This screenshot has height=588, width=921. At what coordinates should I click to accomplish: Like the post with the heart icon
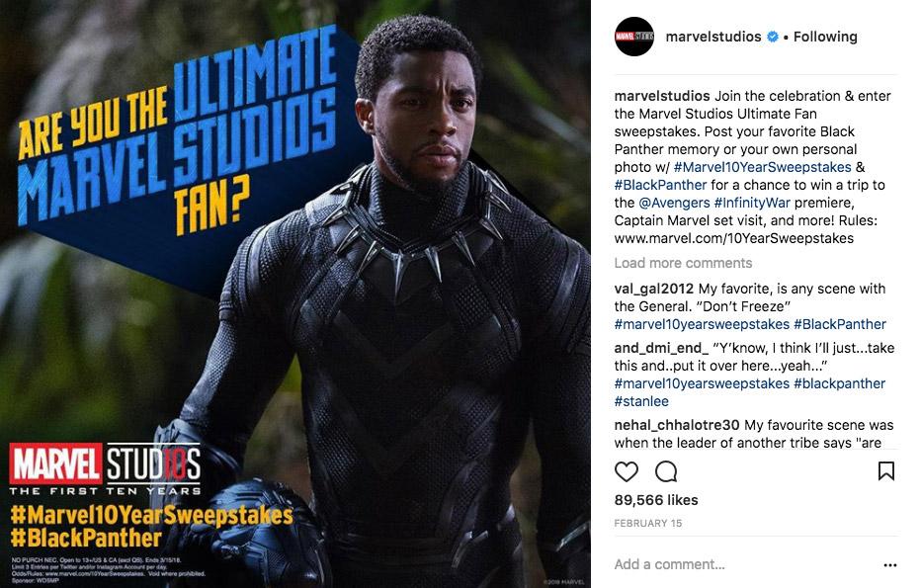coord(627,471)
